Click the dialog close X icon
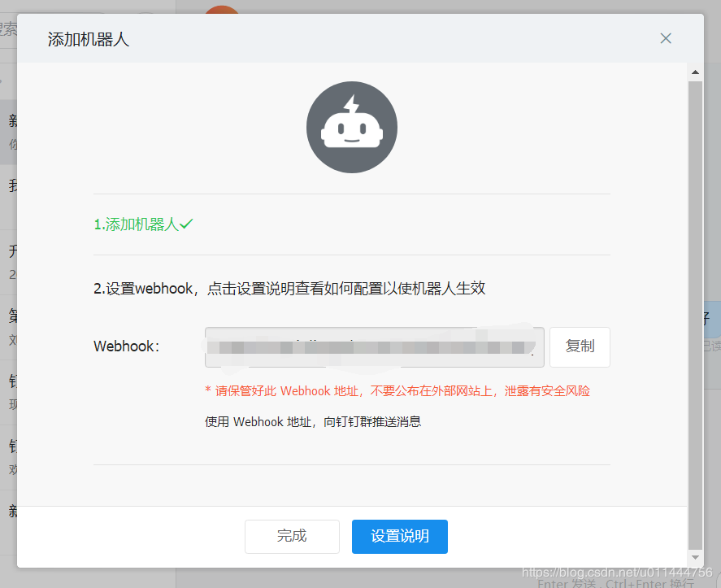Image resolution: width=721 pixels, height=588 pixels. click(x=666, y=38)
